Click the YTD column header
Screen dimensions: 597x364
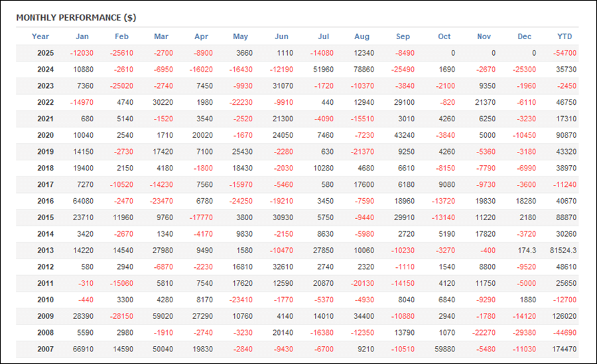click(x=564, y=36)
